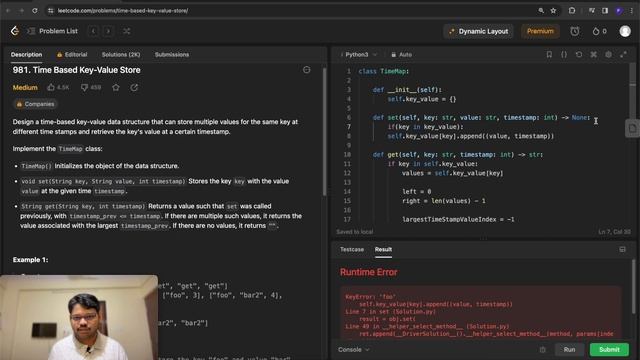Reload the browser page
640x360 pixels.
coord(35,11)
